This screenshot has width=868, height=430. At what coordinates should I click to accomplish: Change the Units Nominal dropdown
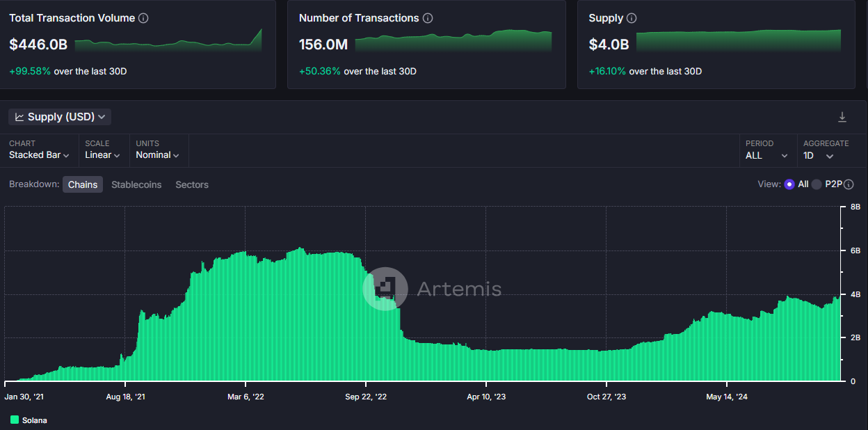point(157,155)
